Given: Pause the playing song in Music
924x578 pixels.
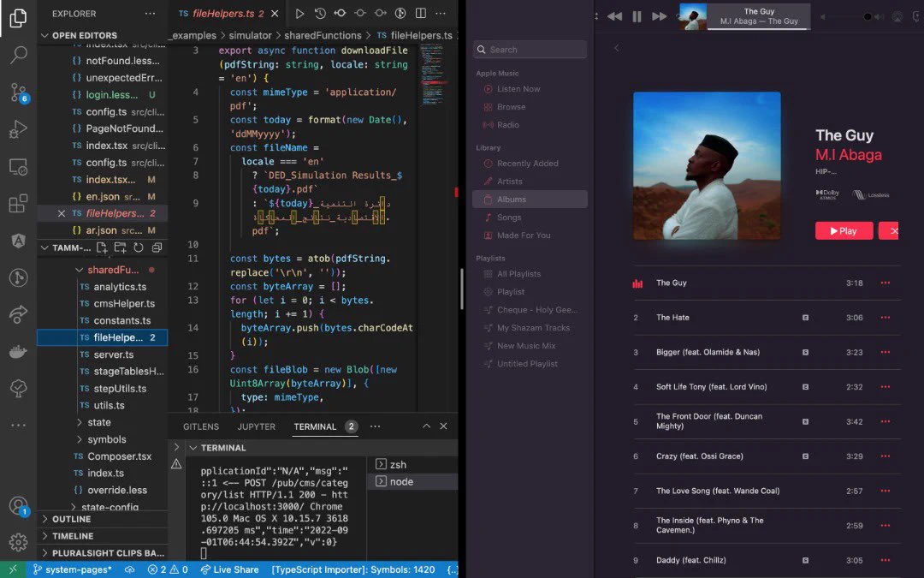Looking at the screenshot, I should 637,16.
